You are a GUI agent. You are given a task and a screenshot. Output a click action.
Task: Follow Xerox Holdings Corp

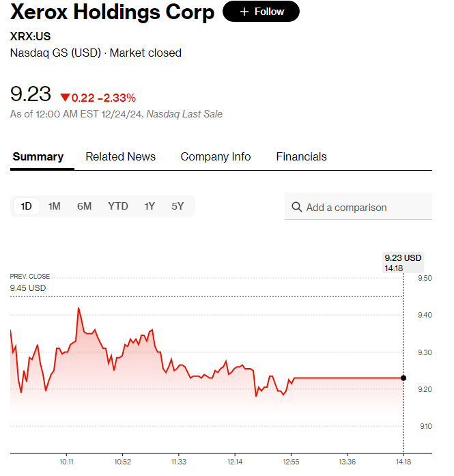pyautogui.click(x=261, y=12)
